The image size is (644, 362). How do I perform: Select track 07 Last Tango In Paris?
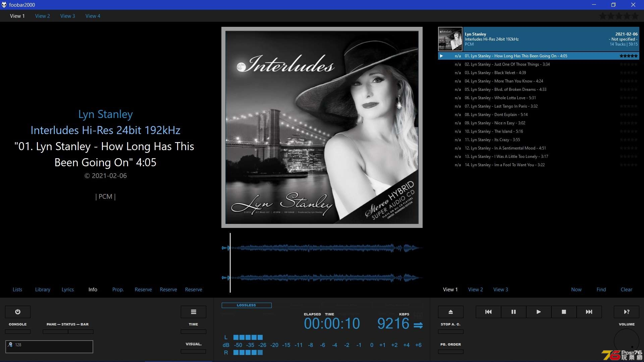pyautogui.click(x=539, y=106)
